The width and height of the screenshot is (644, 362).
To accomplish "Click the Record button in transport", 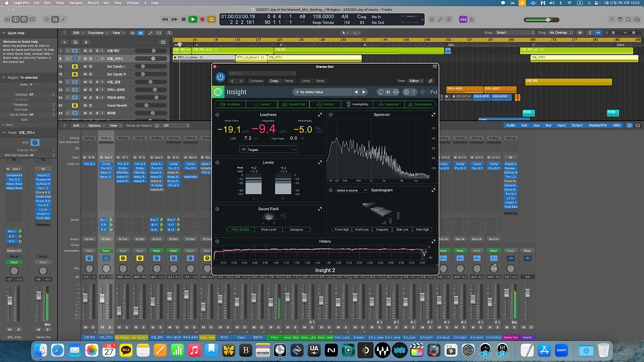I will click(202, 19).
